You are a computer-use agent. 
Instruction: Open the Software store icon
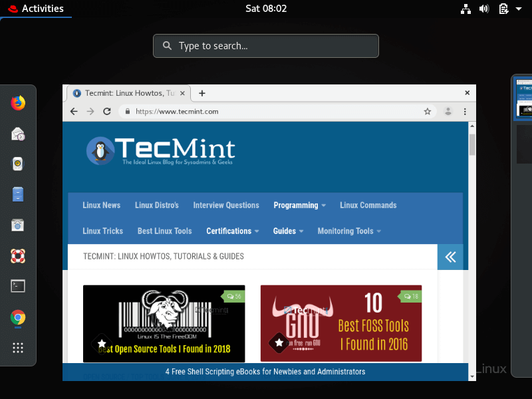[x=18, y=225]
